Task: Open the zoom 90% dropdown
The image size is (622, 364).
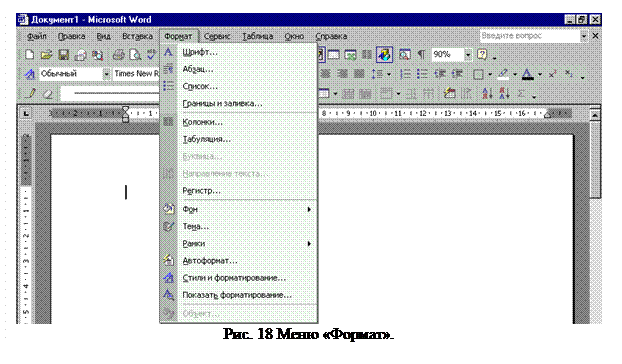Action: [x=468, y=54]
